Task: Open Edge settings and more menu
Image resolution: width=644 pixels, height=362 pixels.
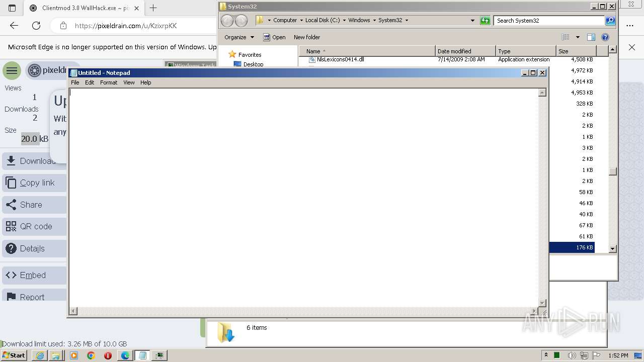Action: tap(630, 26)
